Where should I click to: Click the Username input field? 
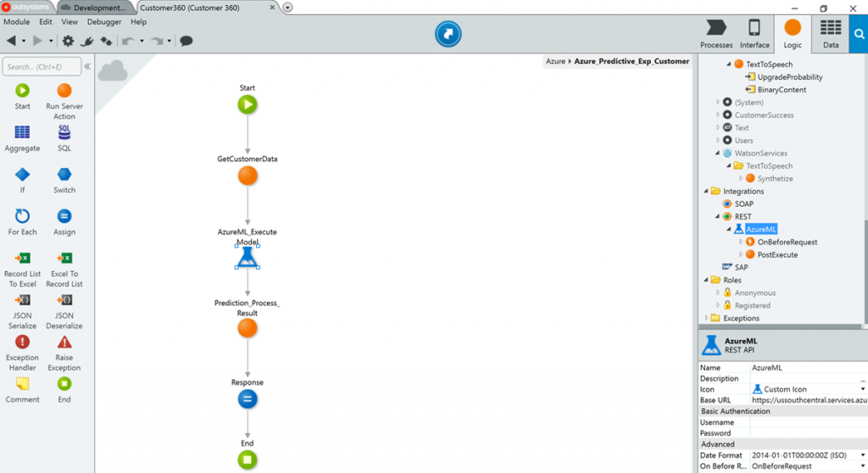click(805, 422)
